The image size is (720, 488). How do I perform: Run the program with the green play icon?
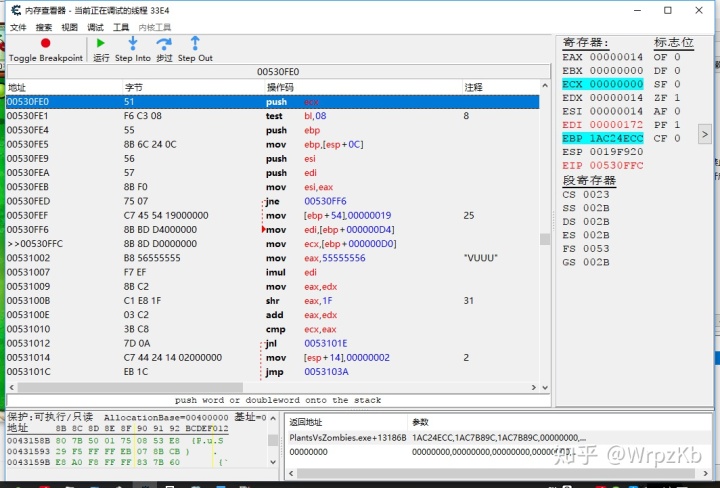101,43
